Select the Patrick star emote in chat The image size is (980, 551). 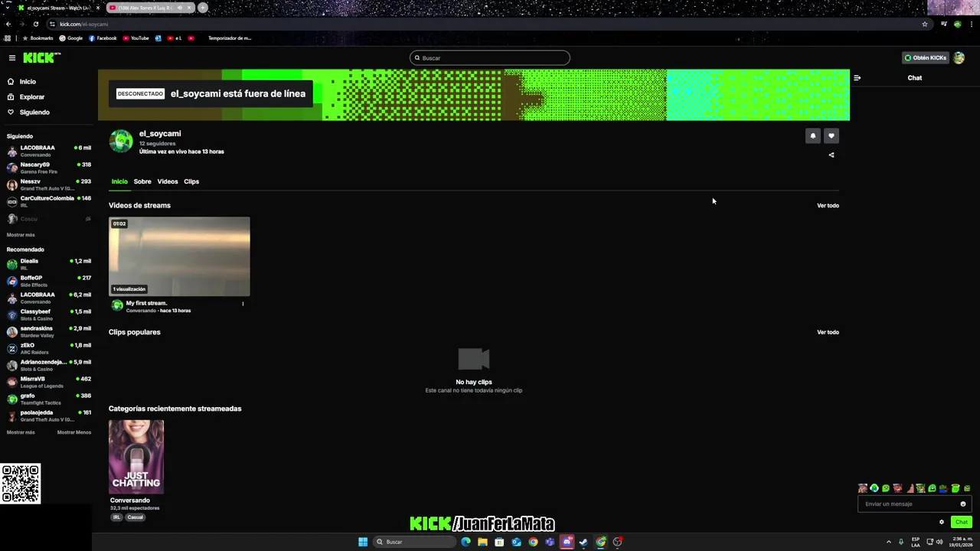(910, 488)
